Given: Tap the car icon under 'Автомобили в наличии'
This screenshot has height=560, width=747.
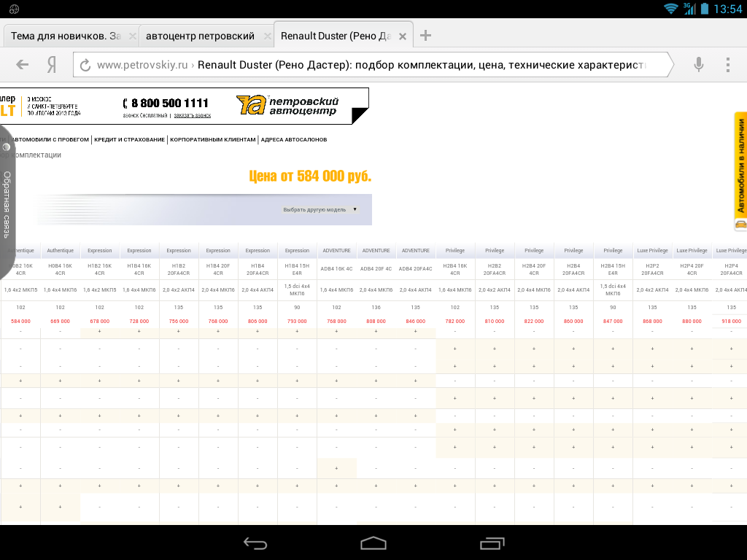Looking at the screenshot, I should click(741, 224).
